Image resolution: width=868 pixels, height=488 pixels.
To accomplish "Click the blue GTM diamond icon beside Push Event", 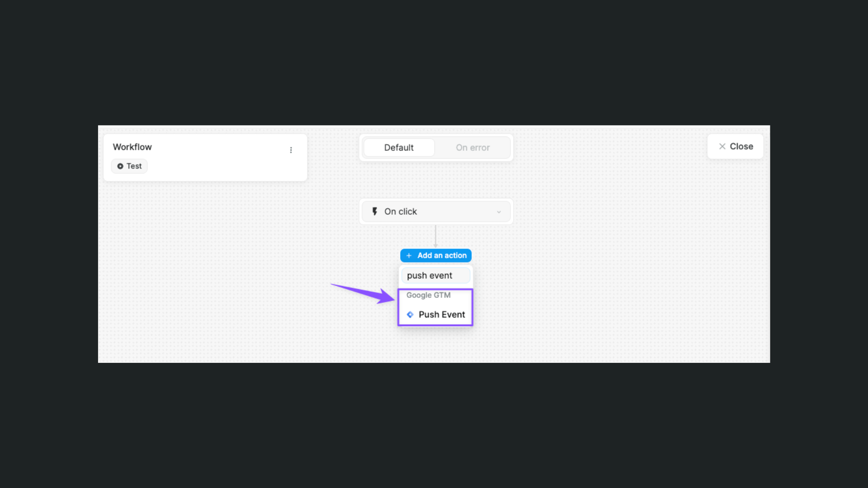I will click(410, 314).
